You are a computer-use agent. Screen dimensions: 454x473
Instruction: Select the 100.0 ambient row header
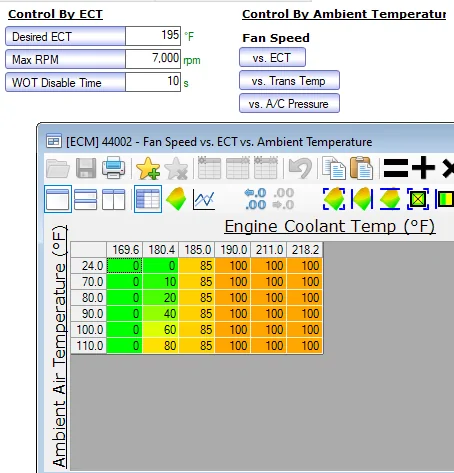(x=89, y=330)
